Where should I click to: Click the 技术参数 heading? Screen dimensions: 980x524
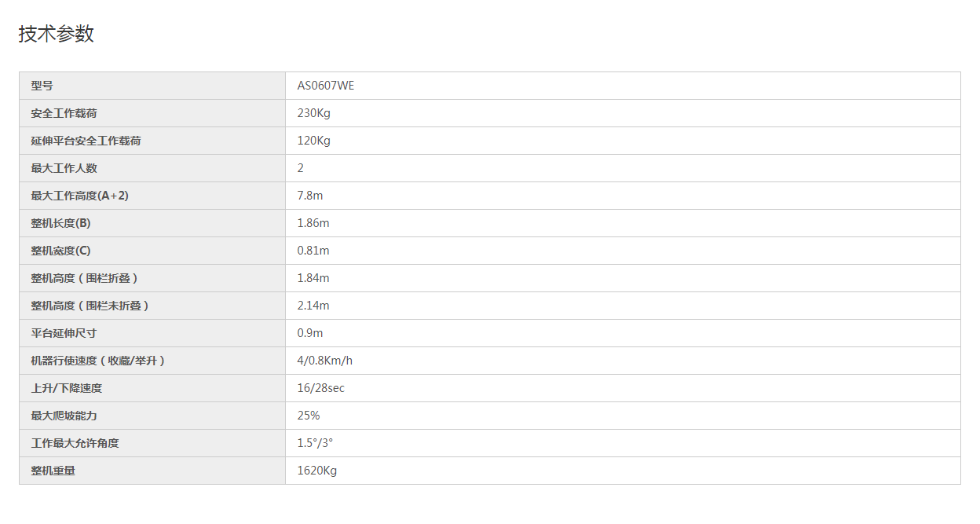pyautogui.click(x=57, y=34)
